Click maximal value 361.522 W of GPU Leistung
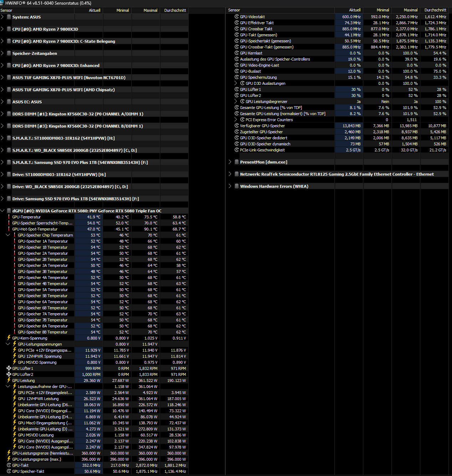This screenshot has width=452, height=476. click(148, 381)
